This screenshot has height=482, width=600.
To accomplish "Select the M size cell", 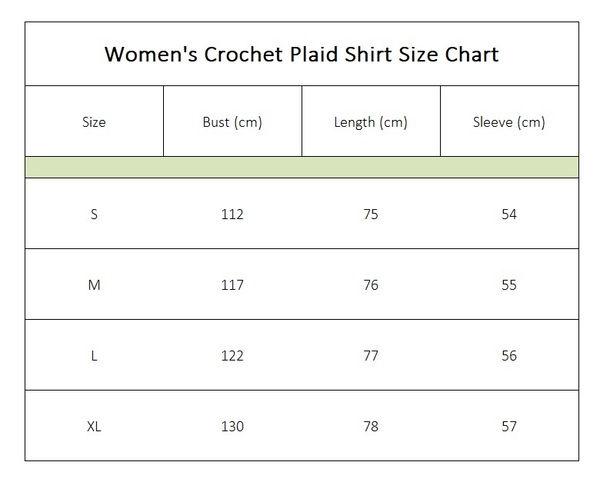I will (94, 285).
